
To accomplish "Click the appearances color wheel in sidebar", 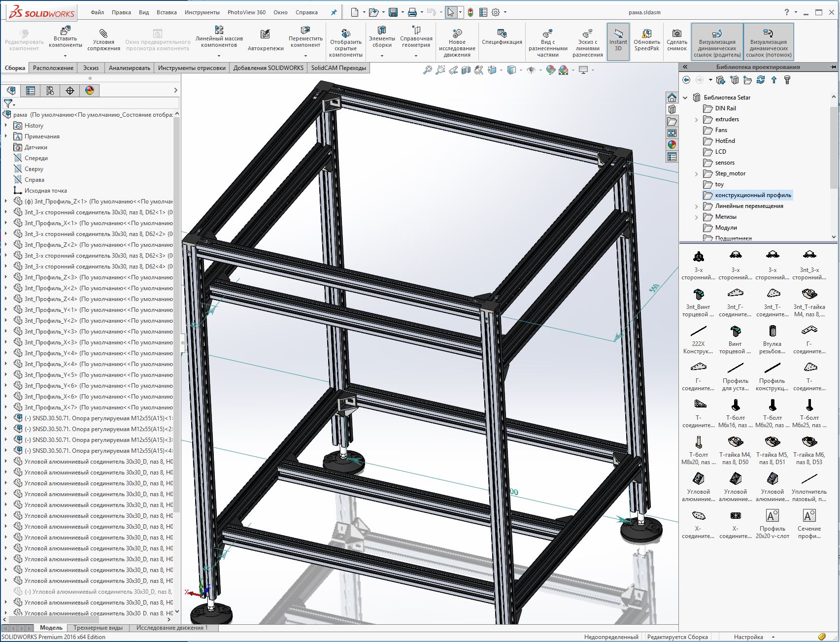I will (672, 144).
